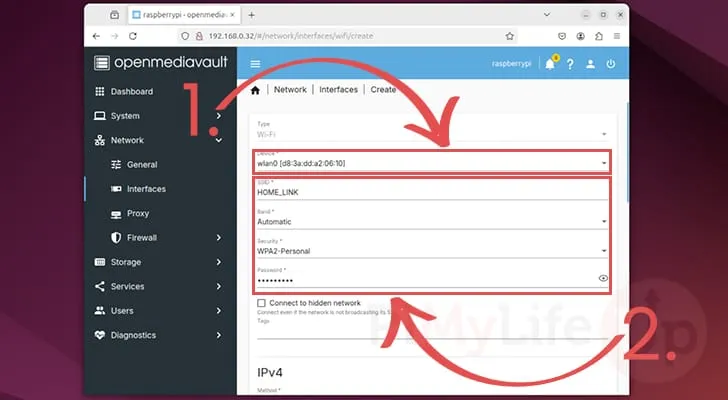Open the Band dropdown set to Automatic
Viewport: 728px width, 400px height.
[432, 222]
